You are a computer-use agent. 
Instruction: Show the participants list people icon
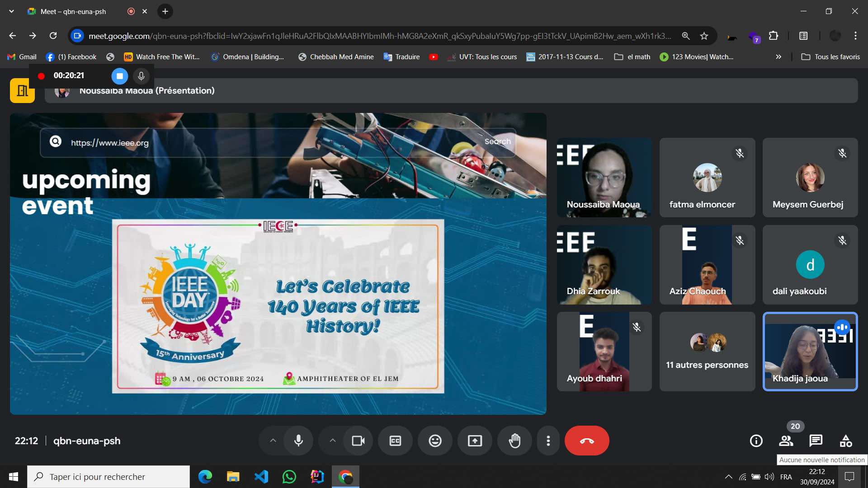pyautogui.click(x=786, y=441)
